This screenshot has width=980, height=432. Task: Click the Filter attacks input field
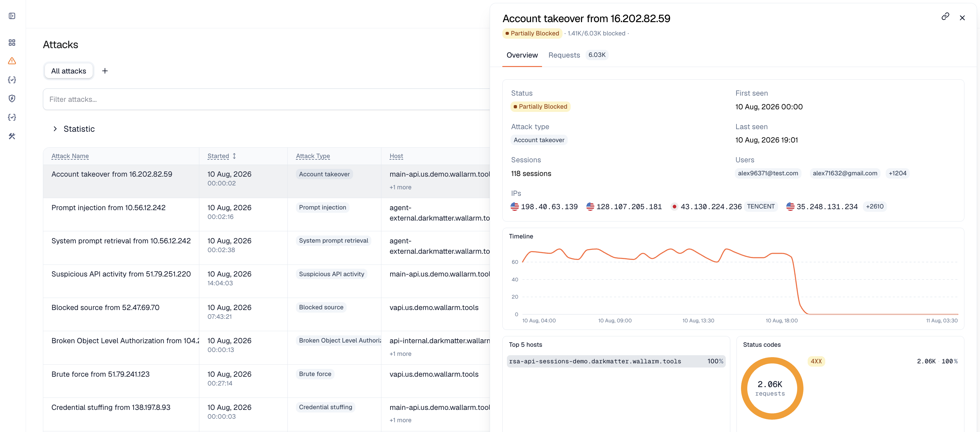tap(266, 99)
